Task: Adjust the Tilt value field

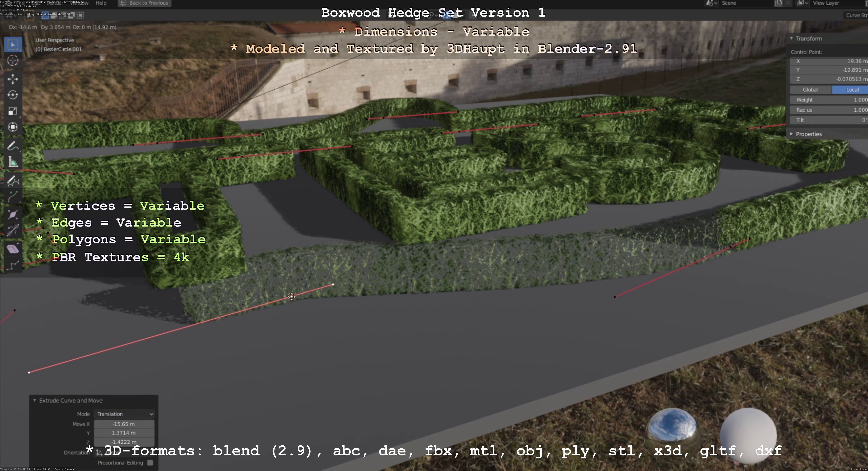Action: (829, 120)
